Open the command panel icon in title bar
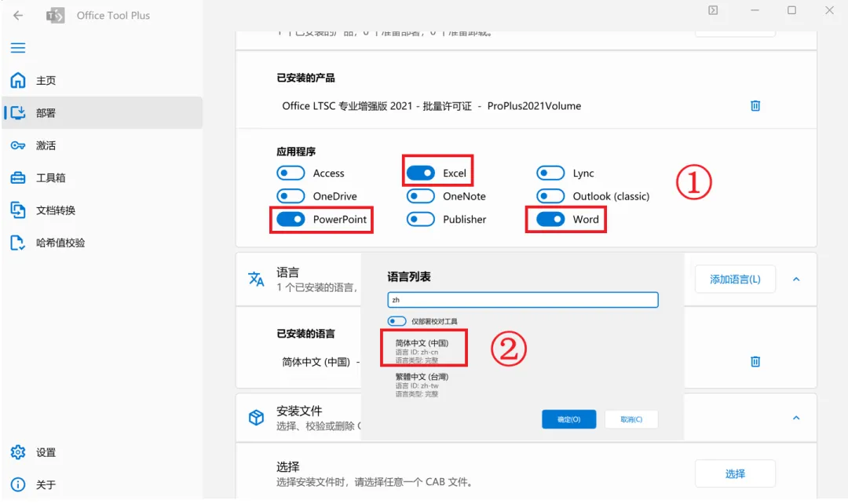Screen dimensions: 848x504 tap(713, 10)
